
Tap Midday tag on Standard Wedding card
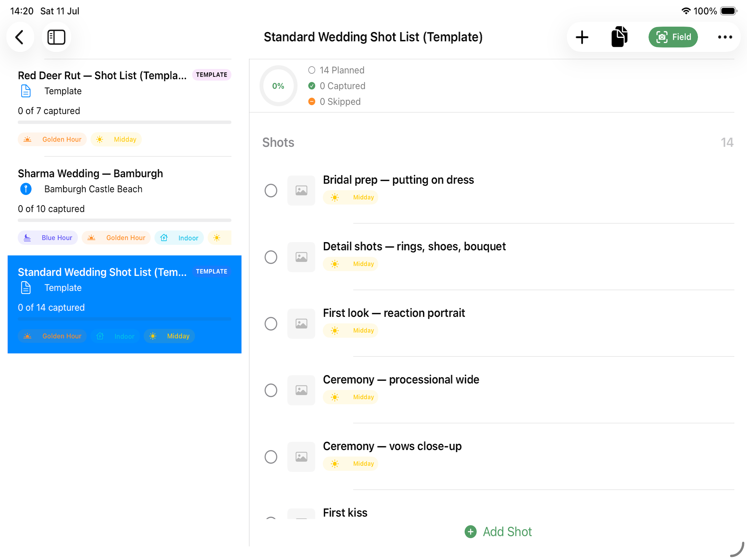coord(169,336)
